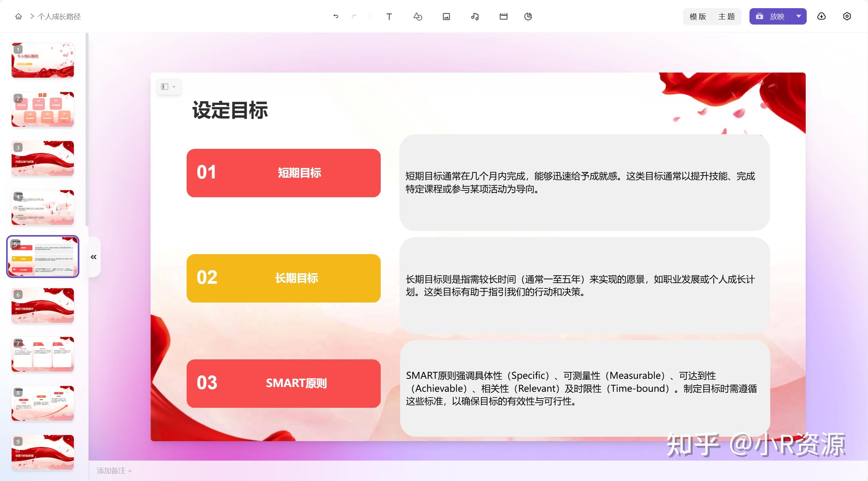
Task: Expand the layout chevron beside the panel icon
Action: tap(174, 87)
